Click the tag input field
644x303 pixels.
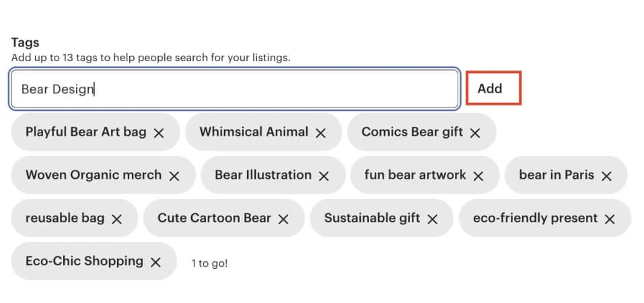[234, 89]
